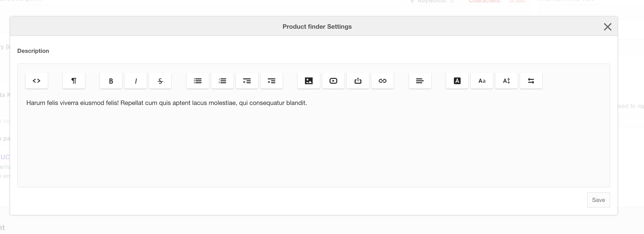Insert an image into description

309,81
